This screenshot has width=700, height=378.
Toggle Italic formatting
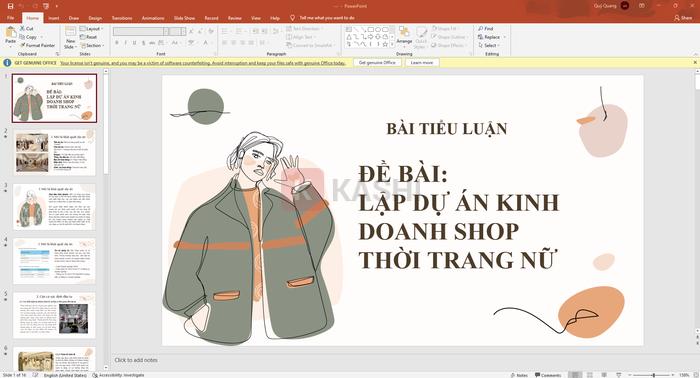[125, 43]
